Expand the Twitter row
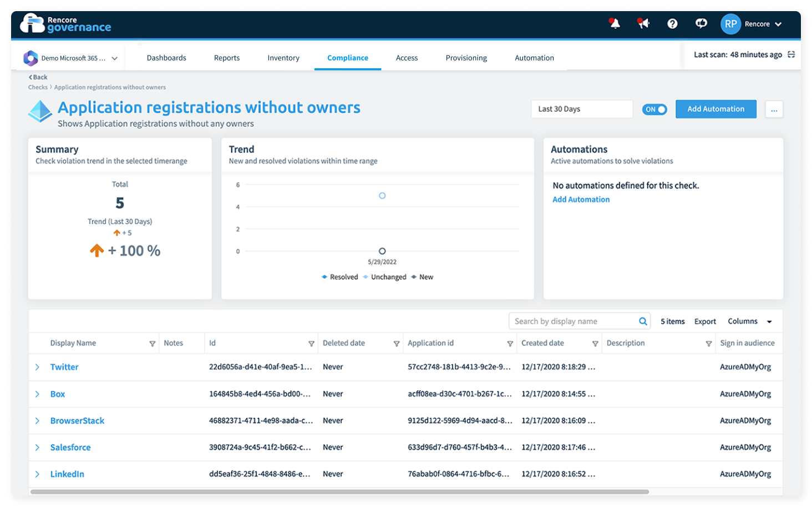812x508 pixels. point(37,367)
